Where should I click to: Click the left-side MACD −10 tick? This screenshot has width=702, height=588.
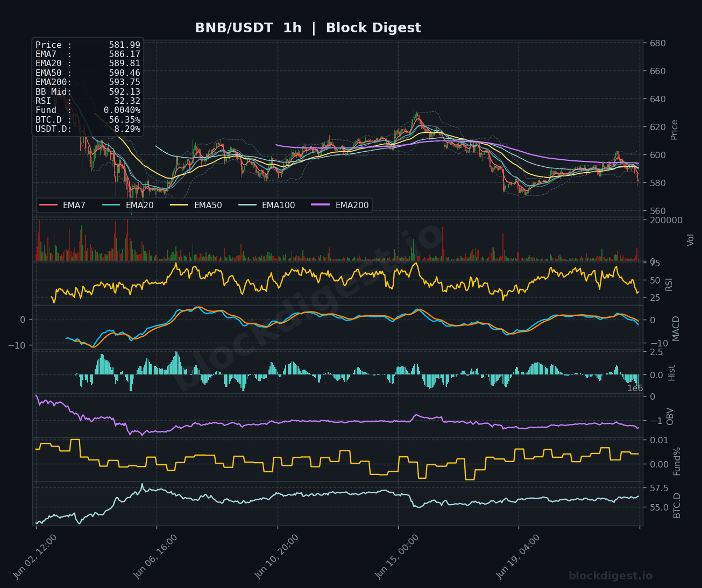pyautogui.click(x=17, y=345)
